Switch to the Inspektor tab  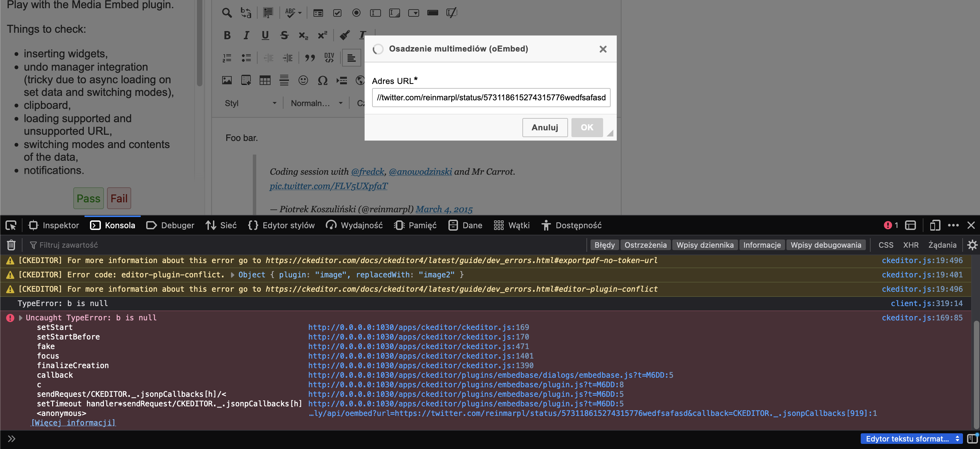click(x=53, y=225)
